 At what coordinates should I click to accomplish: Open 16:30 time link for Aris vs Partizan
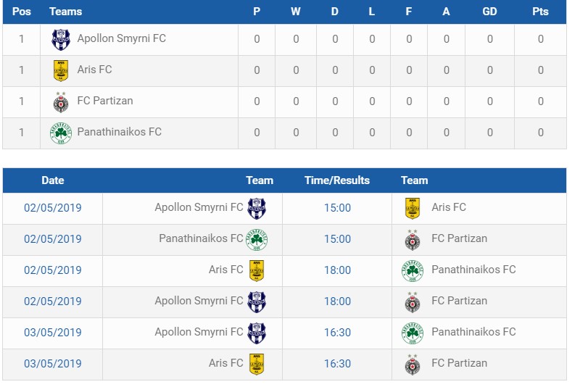pos(337,363)
